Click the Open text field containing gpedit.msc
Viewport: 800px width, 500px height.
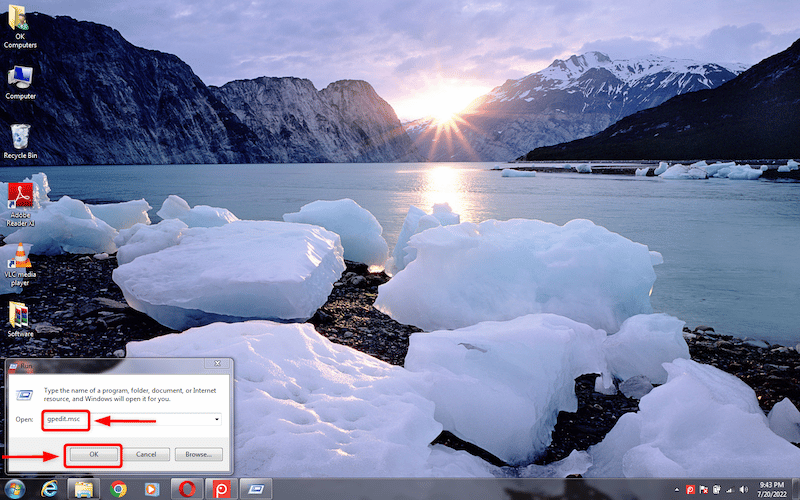[x=131, y=419]
